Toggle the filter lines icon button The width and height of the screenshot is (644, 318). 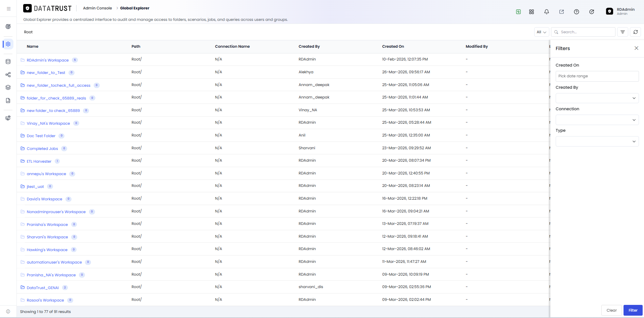tap(623, 32)
